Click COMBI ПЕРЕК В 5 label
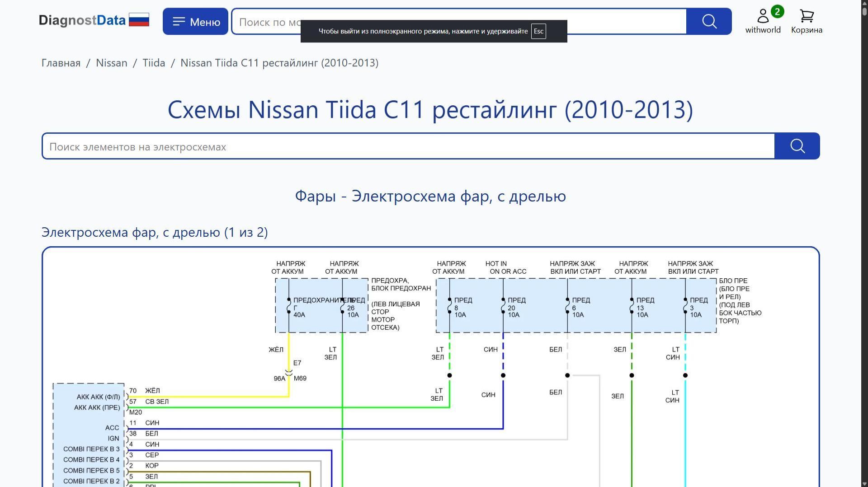 click(91, 471)
